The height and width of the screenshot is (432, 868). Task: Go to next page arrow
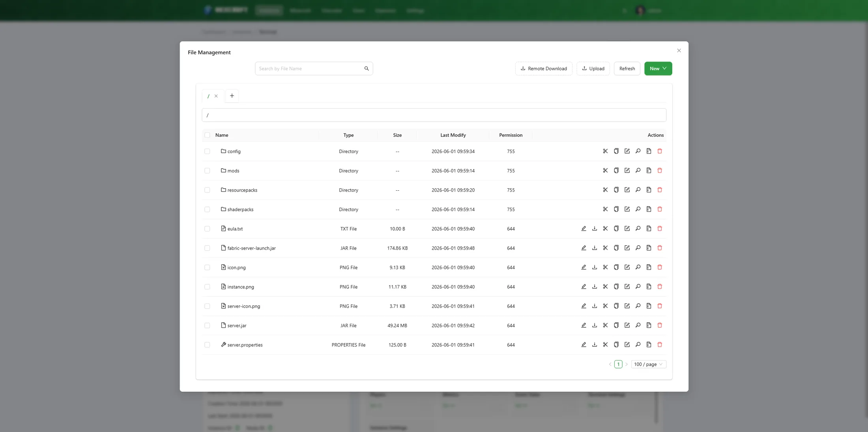626,364
